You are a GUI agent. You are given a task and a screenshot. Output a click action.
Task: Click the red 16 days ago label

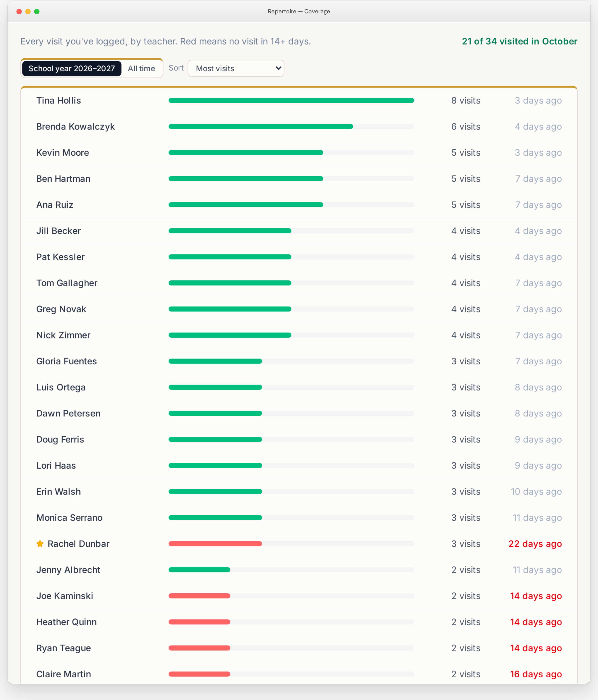536,674
